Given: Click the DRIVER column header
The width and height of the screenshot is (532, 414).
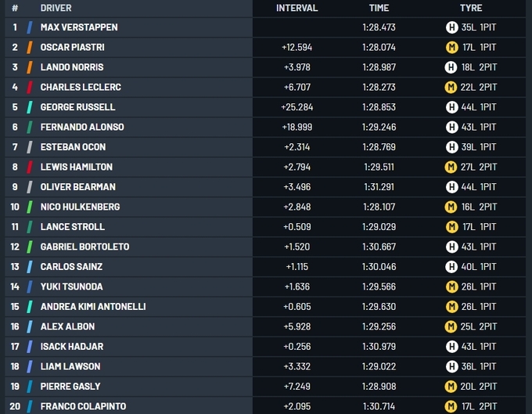Looking at the screenshot, I should tap(56, 8).
